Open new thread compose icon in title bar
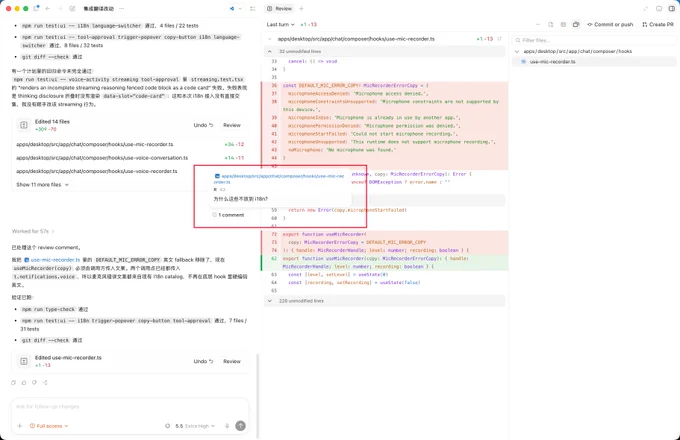Viewport: 680px width, 440px height. tap(72, 8)
